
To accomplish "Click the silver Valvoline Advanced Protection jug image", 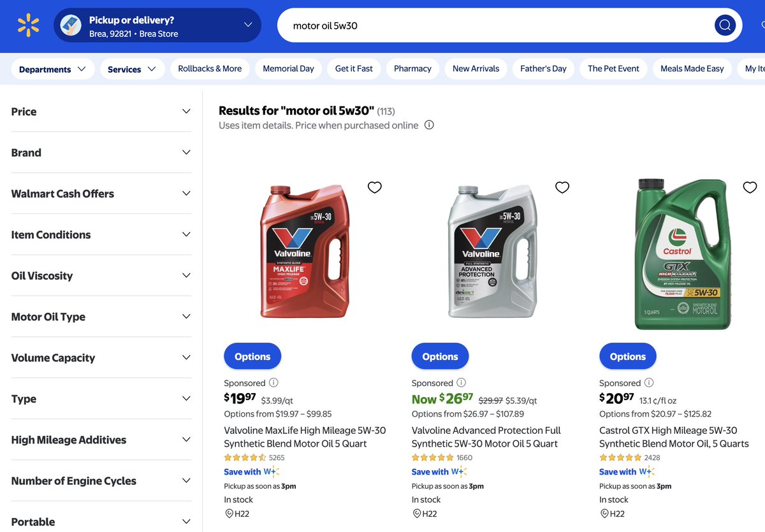I will pyautogui.click(x=492, y=250).
